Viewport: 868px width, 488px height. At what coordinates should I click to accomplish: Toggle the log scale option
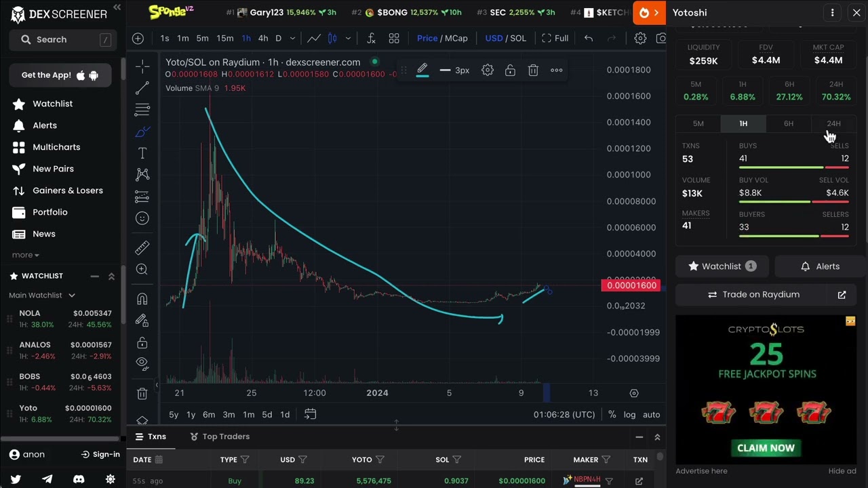pos(630,415)
